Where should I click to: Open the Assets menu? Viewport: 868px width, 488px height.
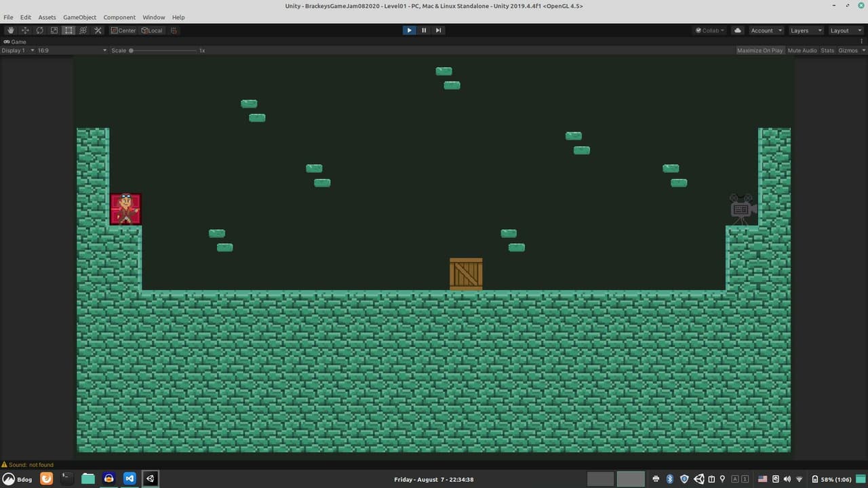(47, 17)
